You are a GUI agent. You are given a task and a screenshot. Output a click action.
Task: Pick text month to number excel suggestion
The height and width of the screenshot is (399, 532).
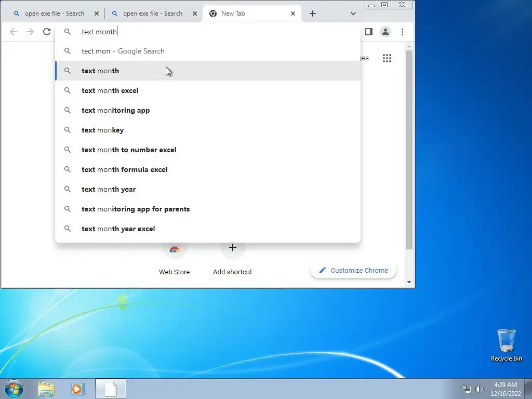(x=208, y=150)
